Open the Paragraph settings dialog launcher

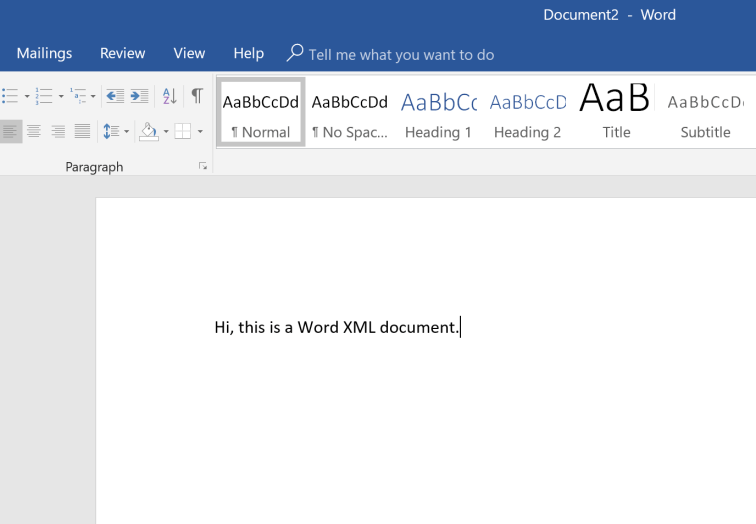(203, 166)
